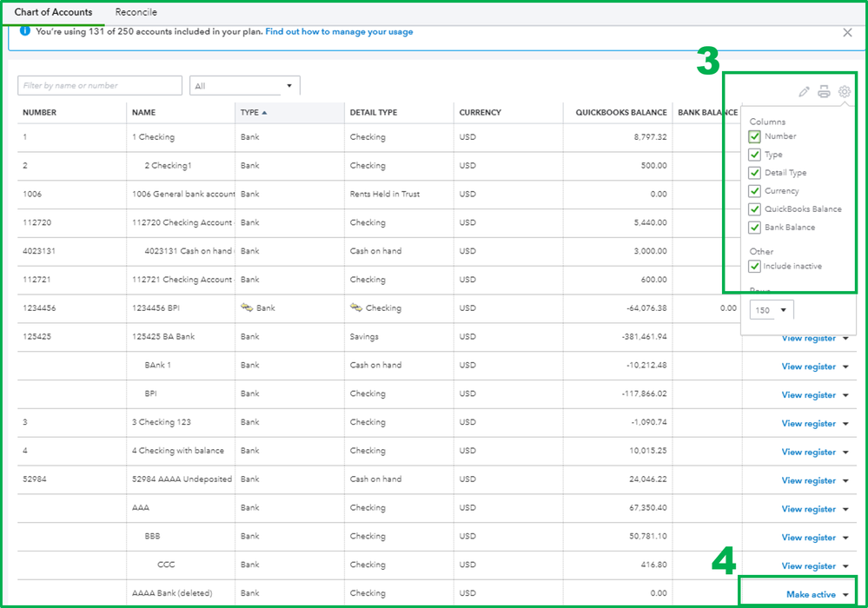Toggle the QuickBooks Balance column checkbox
Image resolution: width=868 pixels, height=608 pixels.
pyautogui.click(x=754, y=209)
